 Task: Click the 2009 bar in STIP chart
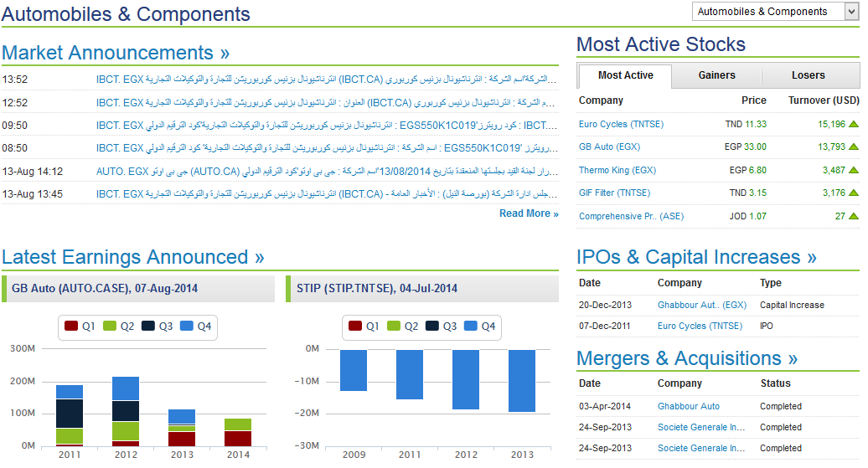(354, 370)
